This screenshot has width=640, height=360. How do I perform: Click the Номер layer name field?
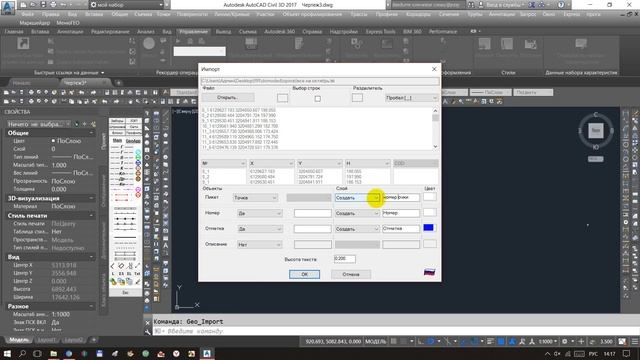(x=401, y=213)
